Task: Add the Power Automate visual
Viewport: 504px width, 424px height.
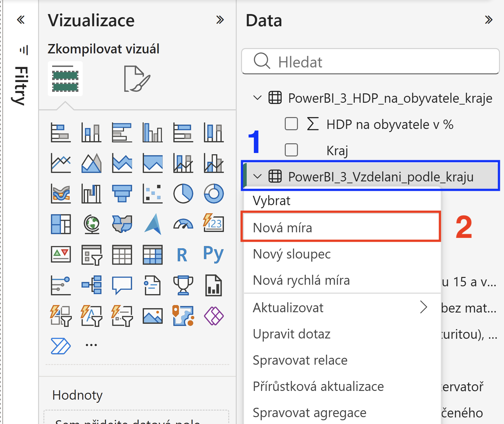Action: (x=61, y=346)
